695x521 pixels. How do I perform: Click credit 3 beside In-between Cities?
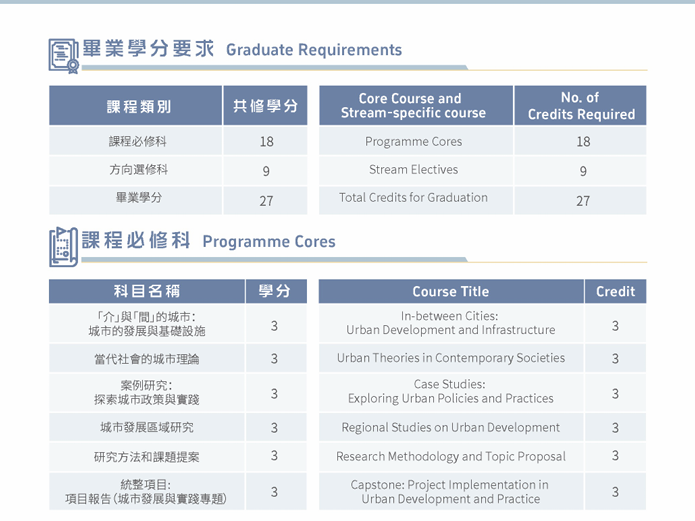[x=615, y=325]
